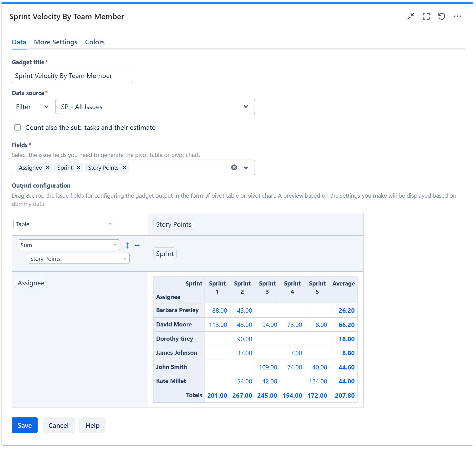Toggle horizontal sort arrow icon

[x=137, y=245]
